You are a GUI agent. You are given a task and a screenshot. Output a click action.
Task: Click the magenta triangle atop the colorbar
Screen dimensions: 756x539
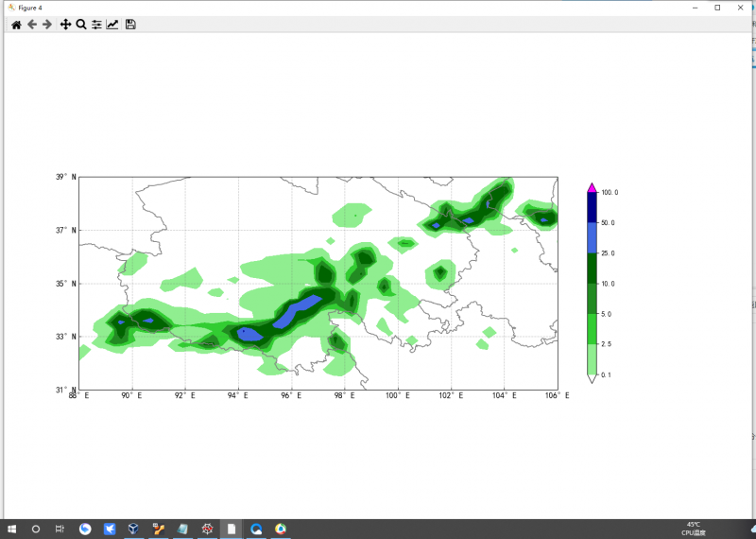[592, 187]
